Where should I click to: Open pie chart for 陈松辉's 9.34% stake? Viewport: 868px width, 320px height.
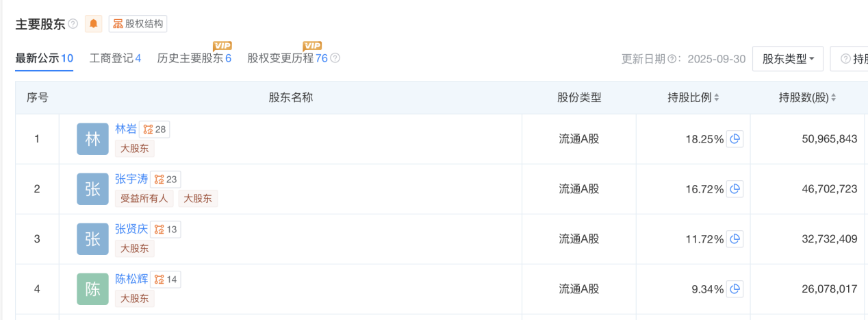(x=735, y=289)
